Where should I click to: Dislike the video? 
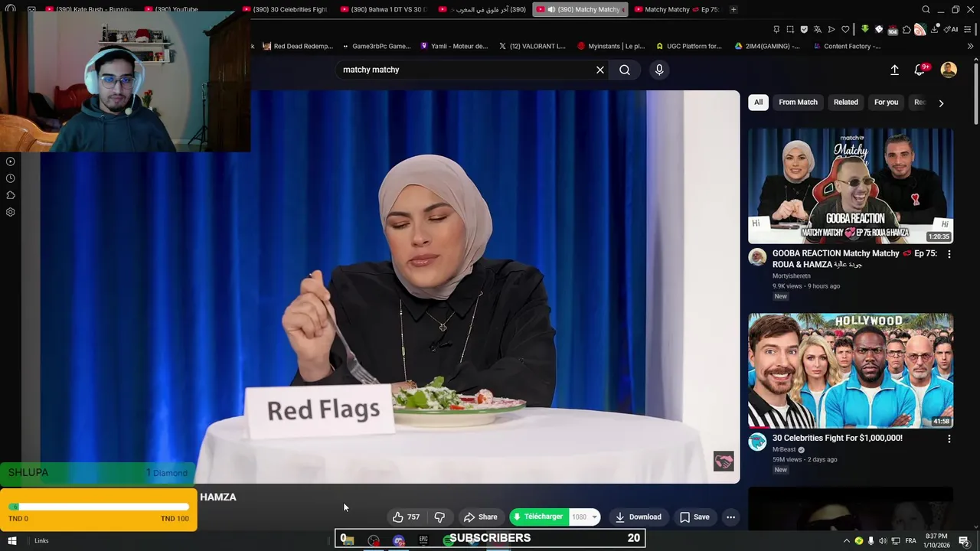coord(439,517)
